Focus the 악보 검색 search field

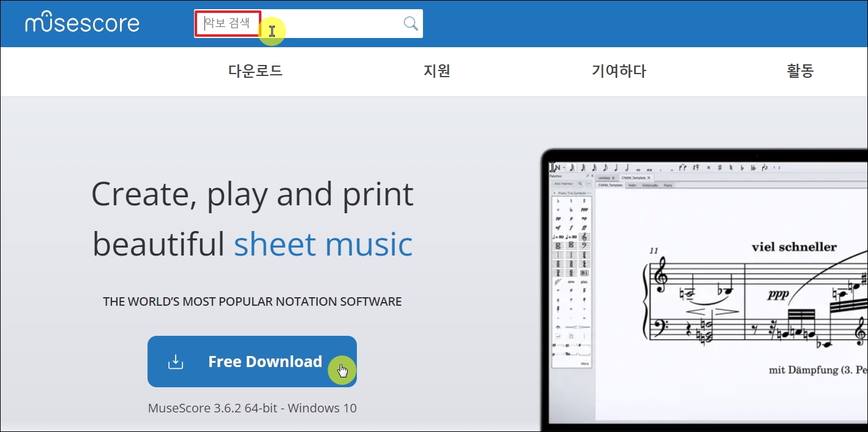308,23
